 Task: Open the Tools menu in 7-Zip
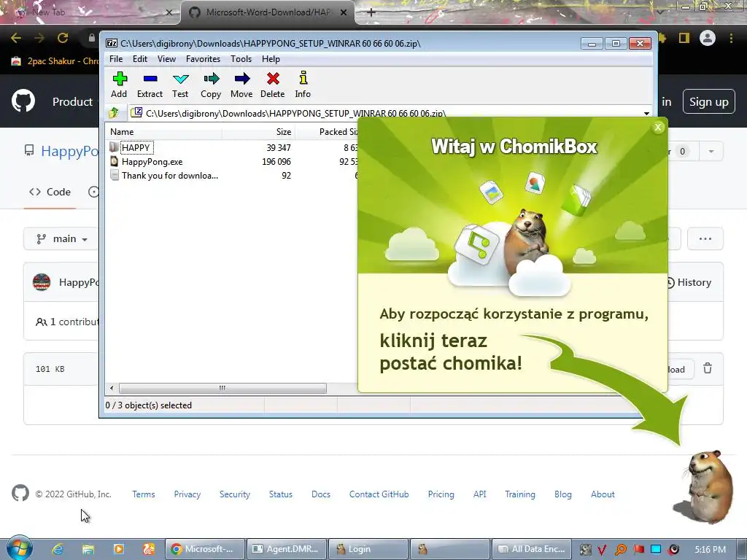(x=241, y=59)
